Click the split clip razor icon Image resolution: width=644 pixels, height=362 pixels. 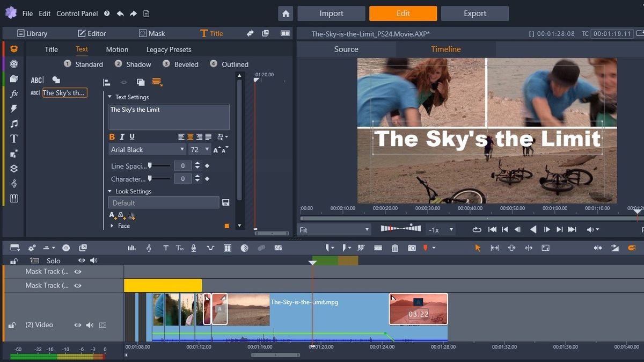(361, 248)
